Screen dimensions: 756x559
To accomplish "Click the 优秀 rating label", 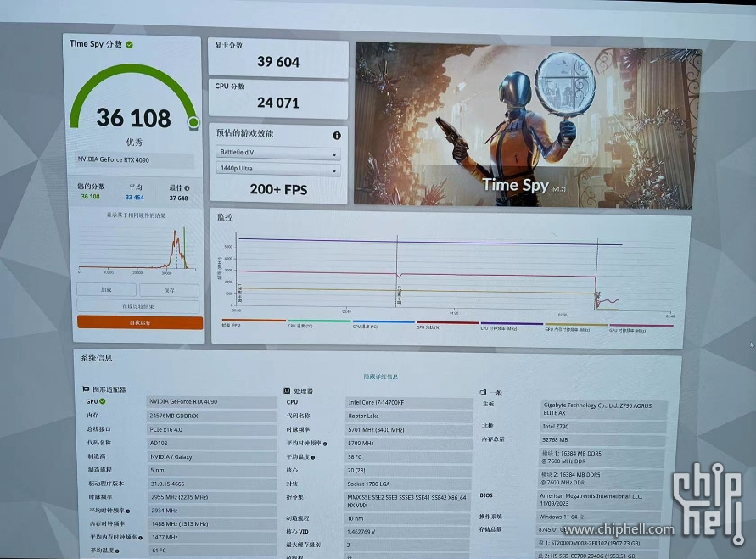I will click(135, 143).
